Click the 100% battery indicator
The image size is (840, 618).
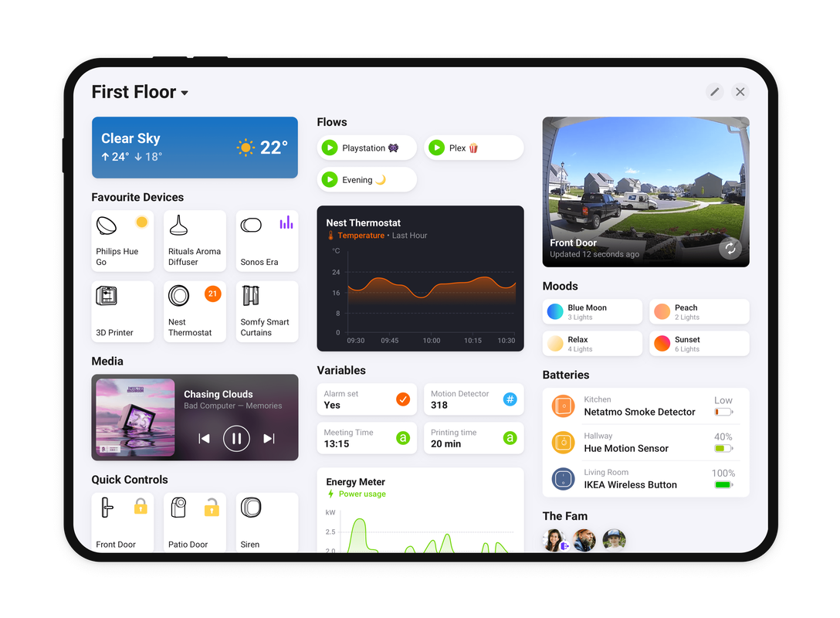[723, 484]
